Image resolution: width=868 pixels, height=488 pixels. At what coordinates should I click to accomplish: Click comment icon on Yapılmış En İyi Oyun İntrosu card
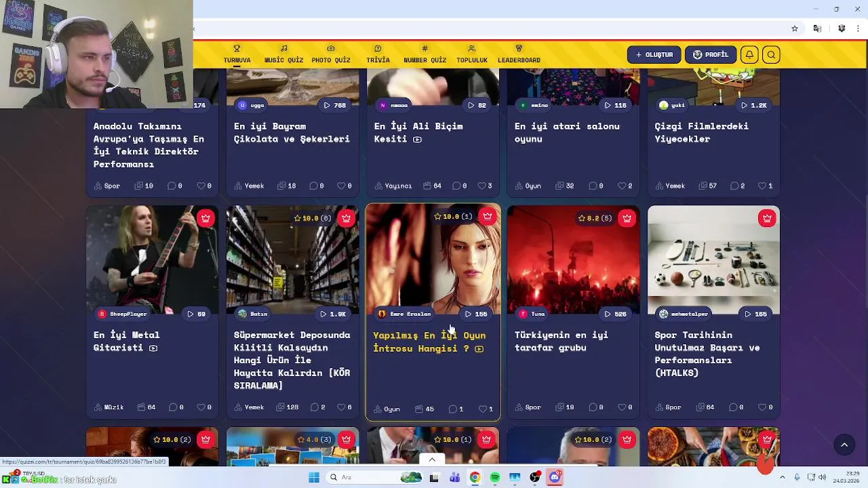point(453,409)
